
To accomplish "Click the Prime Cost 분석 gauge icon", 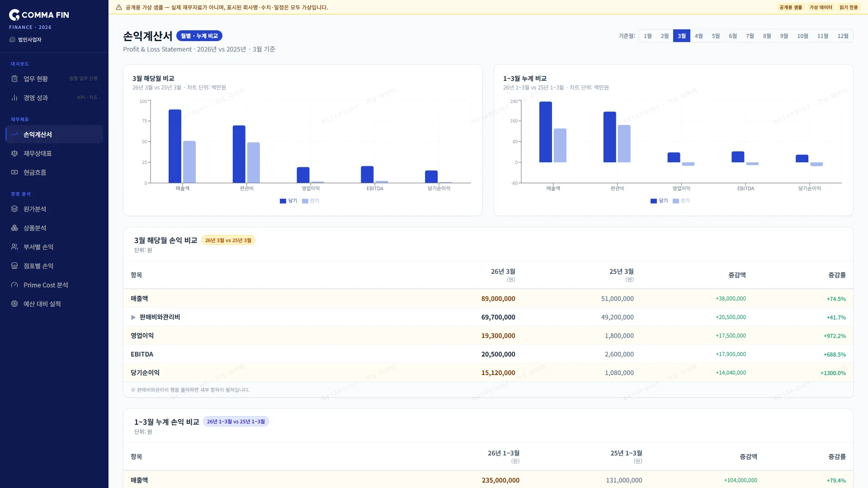I will 14,285.
